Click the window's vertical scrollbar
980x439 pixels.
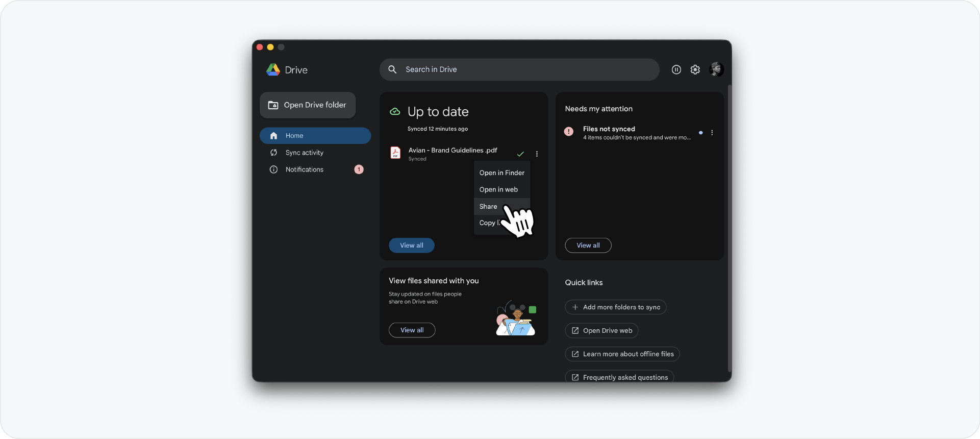(730, 228)
